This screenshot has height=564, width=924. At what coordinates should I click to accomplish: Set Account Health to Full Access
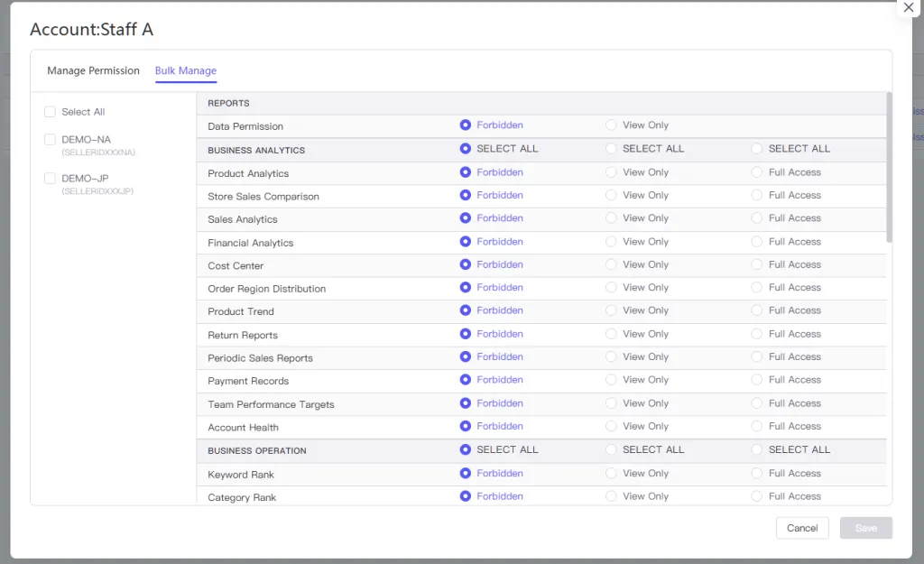[757, 426]
